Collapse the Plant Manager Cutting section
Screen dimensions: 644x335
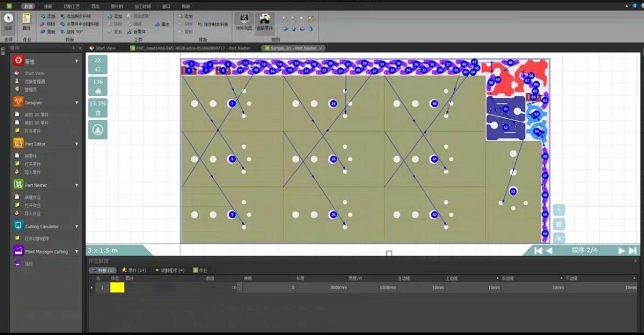pyautogui.click(x=76, y=252)
